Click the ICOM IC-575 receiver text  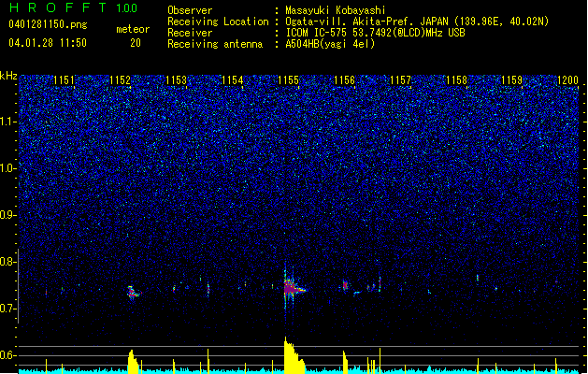click(375, 33)
